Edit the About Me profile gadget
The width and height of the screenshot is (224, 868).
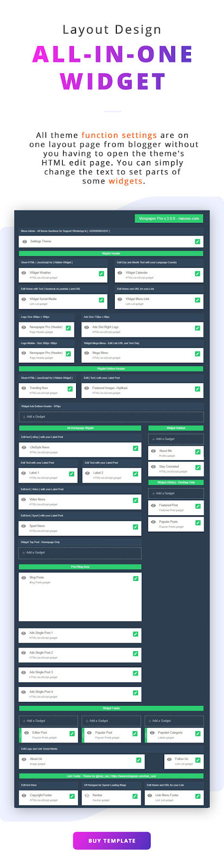pos(198,451)
